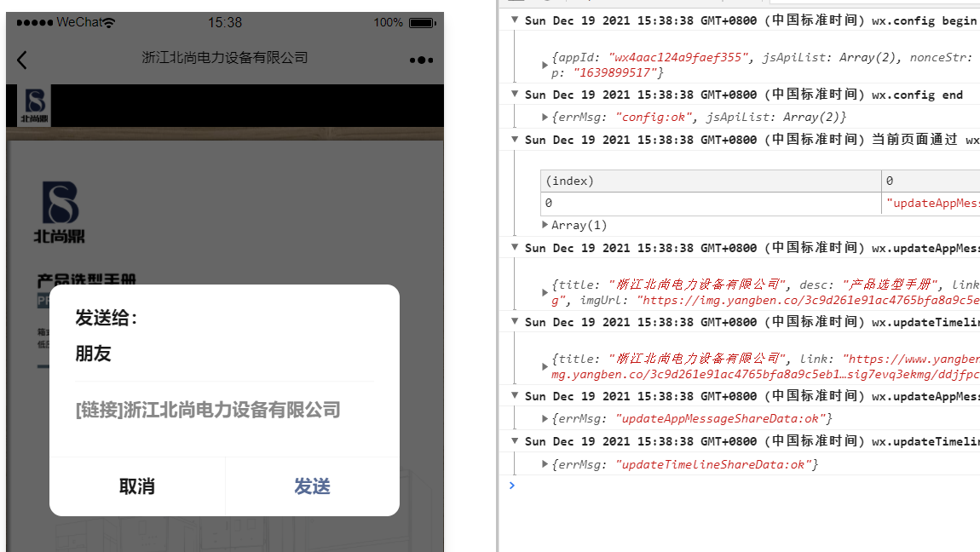
Task: Click the appId value "wx4aac124a9faef355"
Action: [678, 57]
